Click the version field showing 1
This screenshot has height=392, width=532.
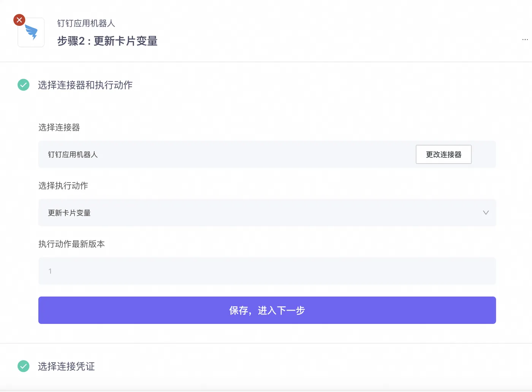(x=267, y=271)
